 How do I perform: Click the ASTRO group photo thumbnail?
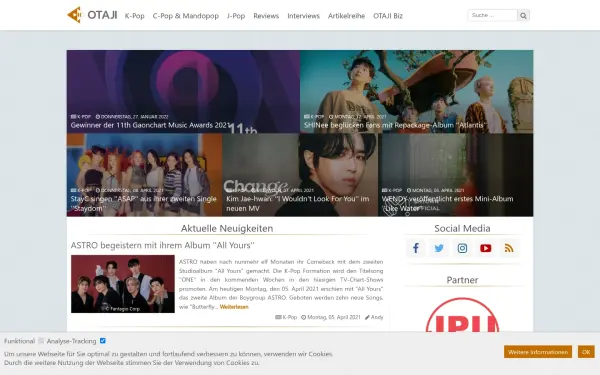click(x=123, y=284)
